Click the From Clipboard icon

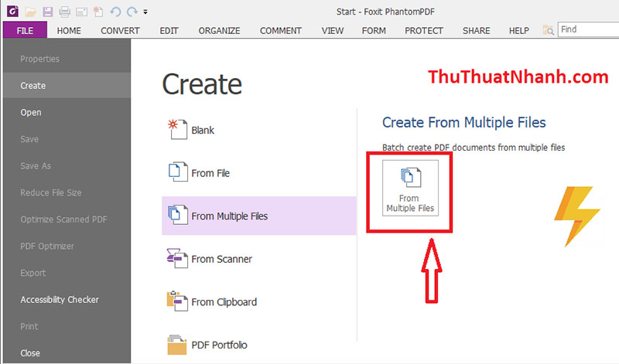click(177, 301)
